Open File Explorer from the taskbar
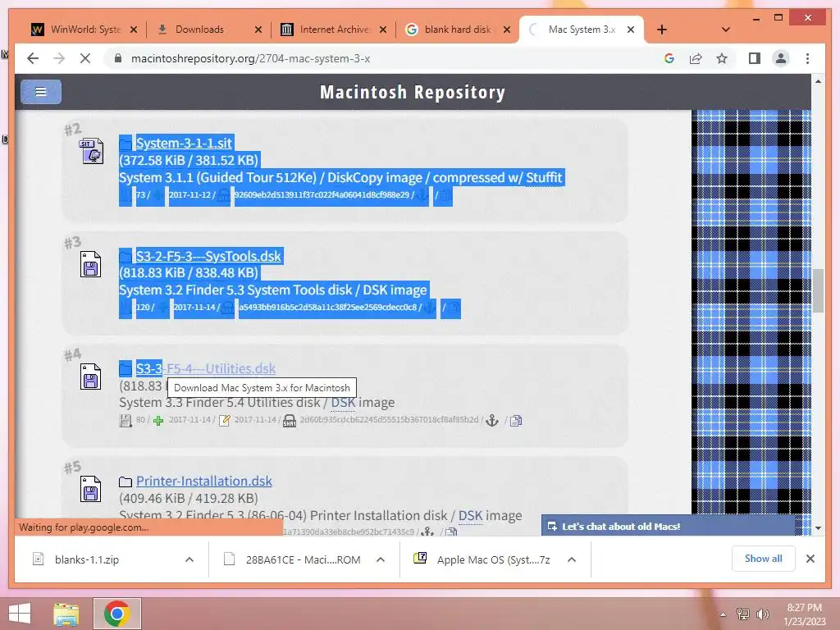This screenshot has width=840, height=630. pos(66,614)
